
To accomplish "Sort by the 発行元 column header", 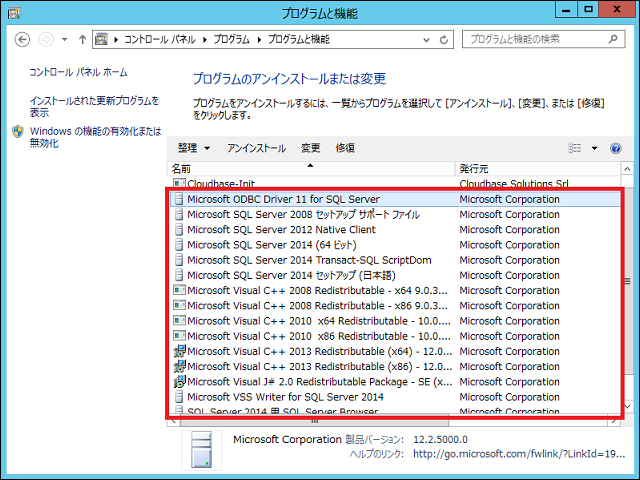I will 538,169.
